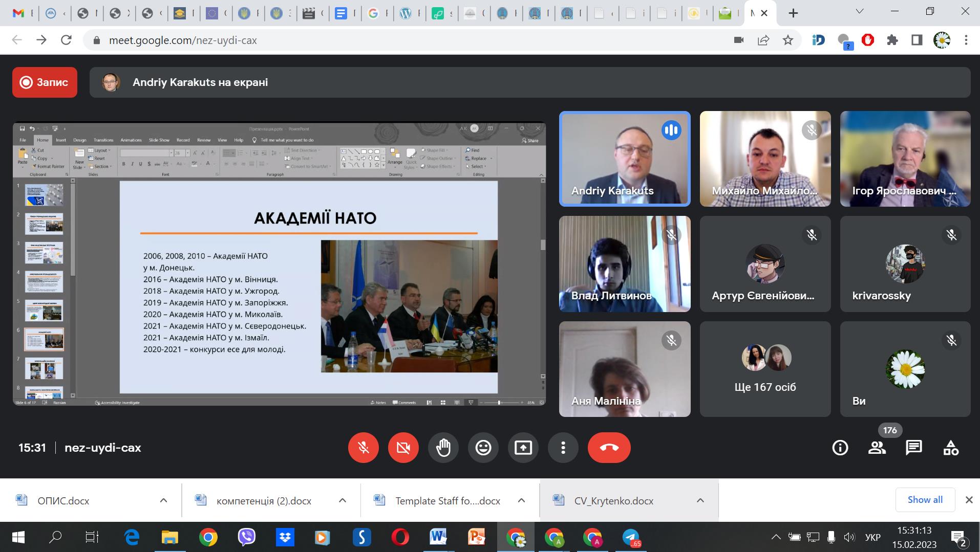Close the downloads bar
This screenshot has width=980, height=552.
[x=969, y=500]
